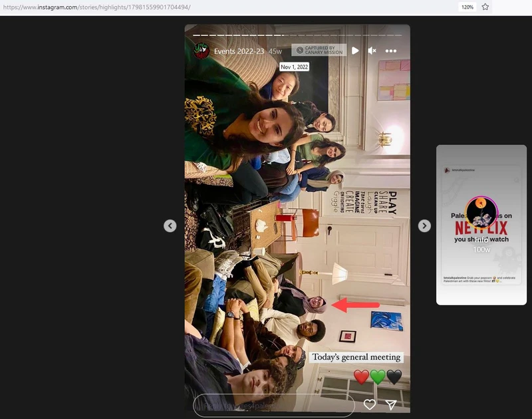
Task: Select the Instagram URL in address bar
Action: tap(96, 7)
